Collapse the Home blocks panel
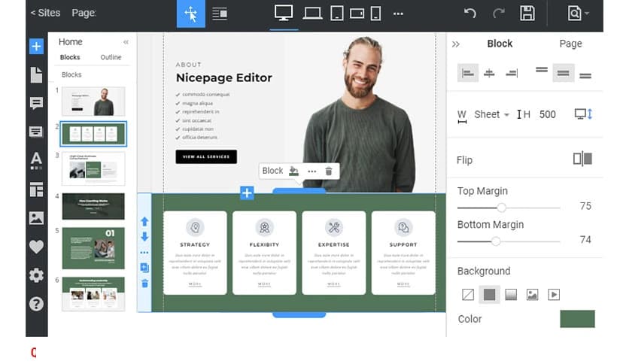This screenshot has height=364, width=629. pos(126,41)
